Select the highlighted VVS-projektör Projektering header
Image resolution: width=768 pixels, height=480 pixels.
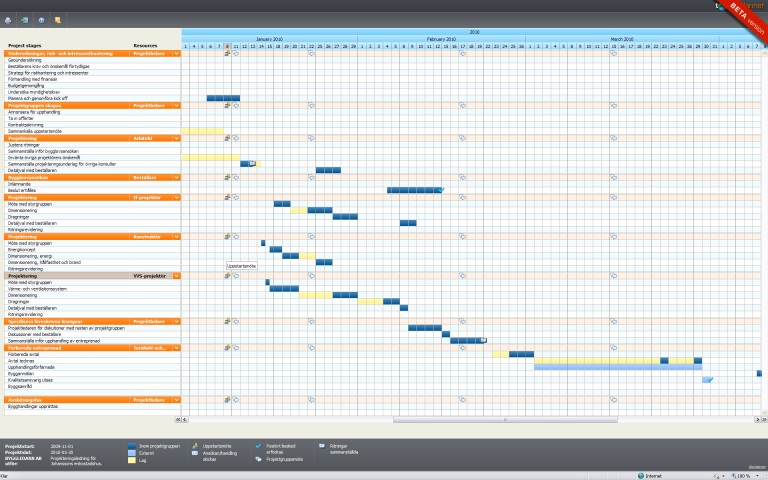click(x=93, y=276)
